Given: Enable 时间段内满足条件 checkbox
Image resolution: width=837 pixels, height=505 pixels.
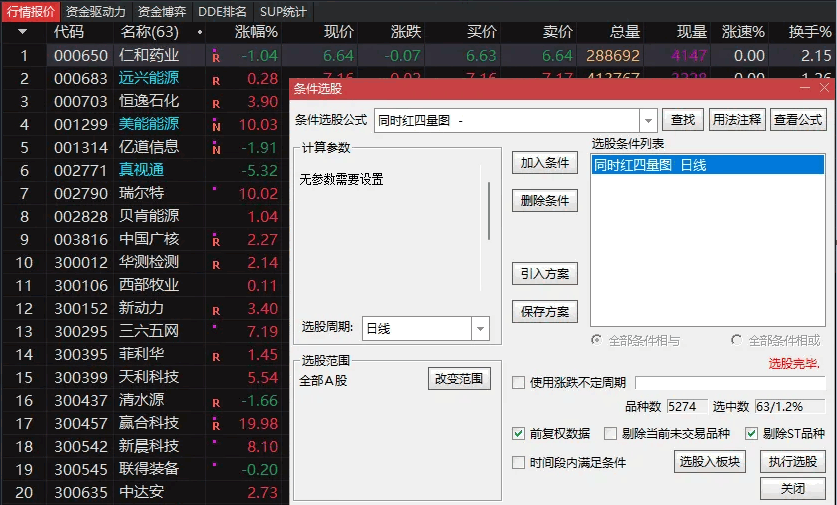Looking at the screenshot, I should coord(518,462).
